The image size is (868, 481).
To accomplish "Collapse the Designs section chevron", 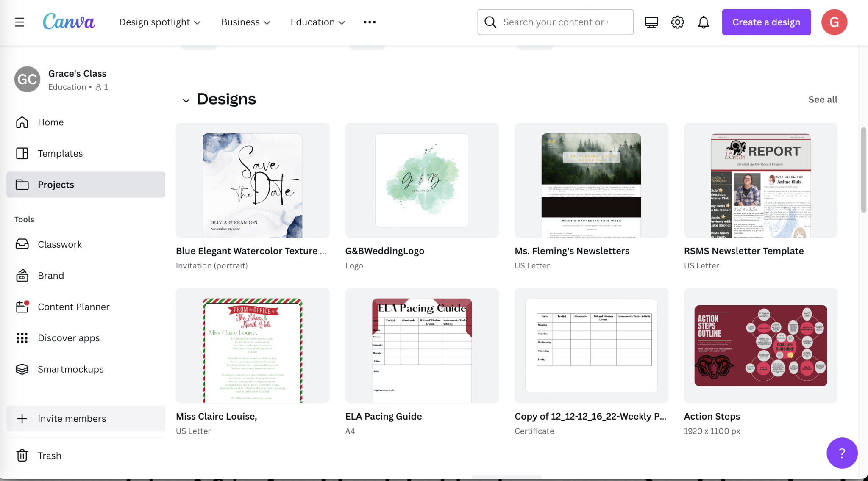I will (x=186, y=100).
